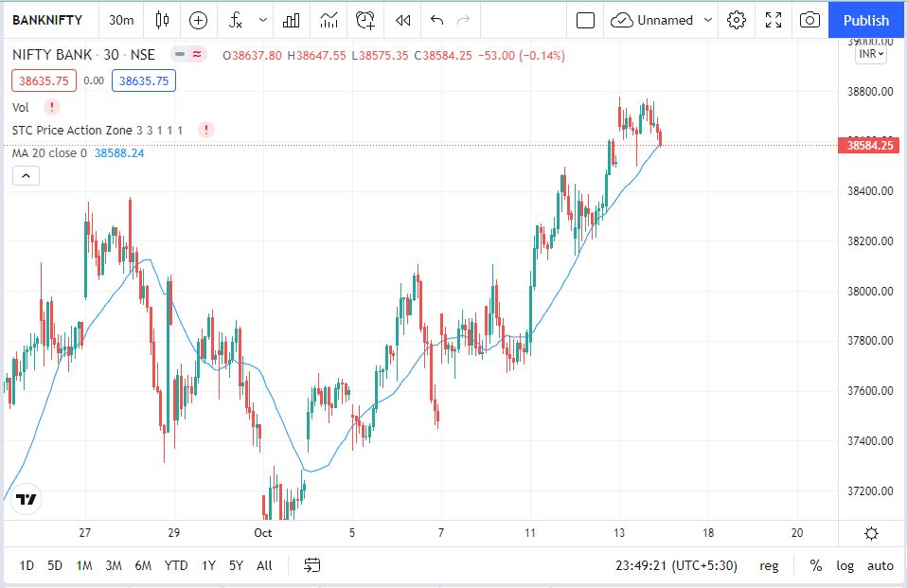Expand the Unnamed layout dropdown

708,20
